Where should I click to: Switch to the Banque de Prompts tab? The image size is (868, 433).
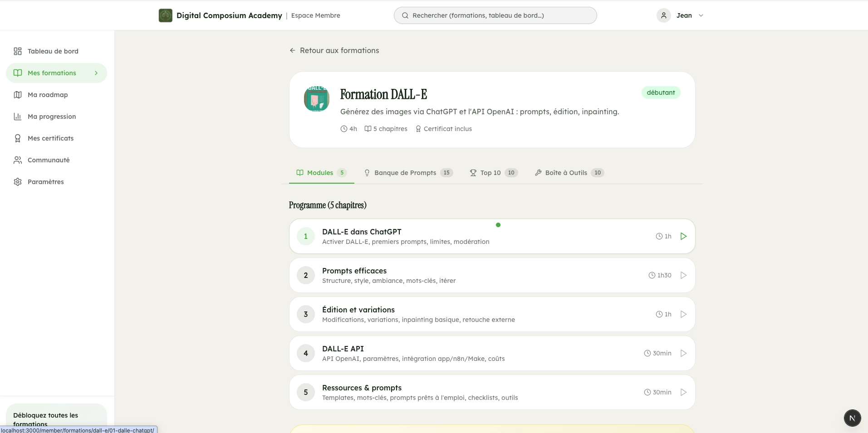coord(405,173)
